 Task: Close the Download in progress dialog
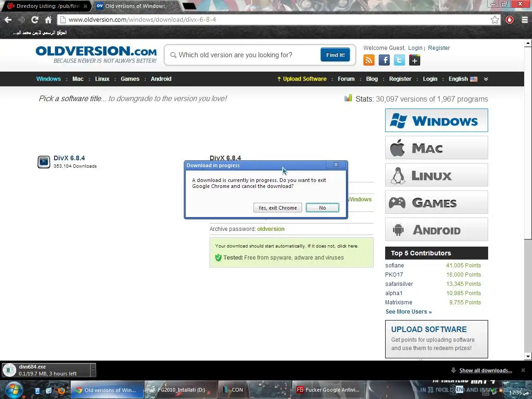click(x=336, y=164)
